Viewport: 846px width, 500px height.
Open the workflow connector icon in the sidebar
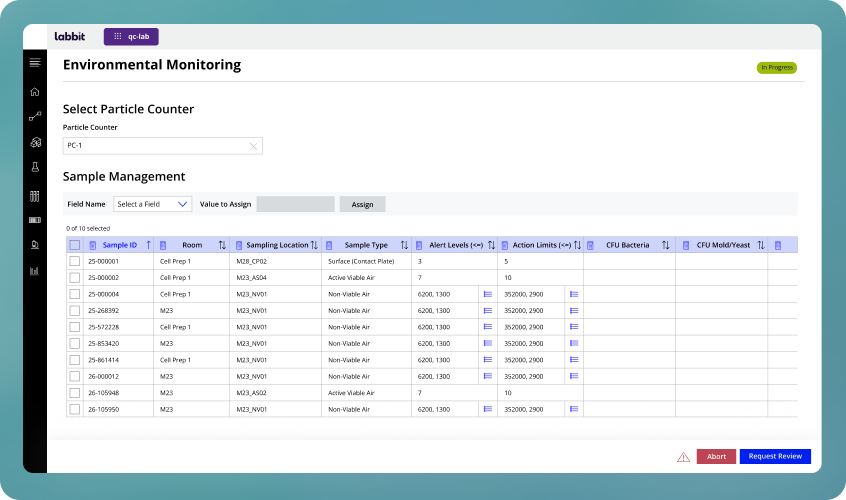pyautogui.click(x=35, y=117)
